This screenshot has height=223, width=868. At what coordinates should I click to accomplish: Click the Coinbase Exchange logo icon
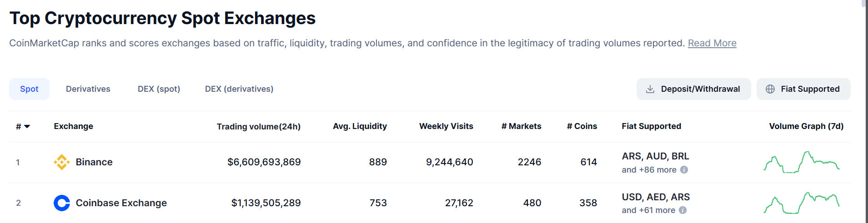pyautogui.click(x=61, y=203)
